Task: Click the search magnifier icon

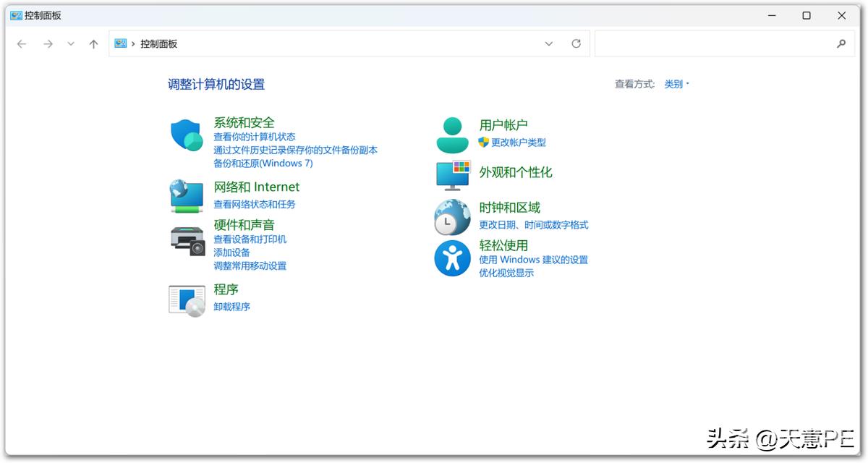Action: click(841, 43)
